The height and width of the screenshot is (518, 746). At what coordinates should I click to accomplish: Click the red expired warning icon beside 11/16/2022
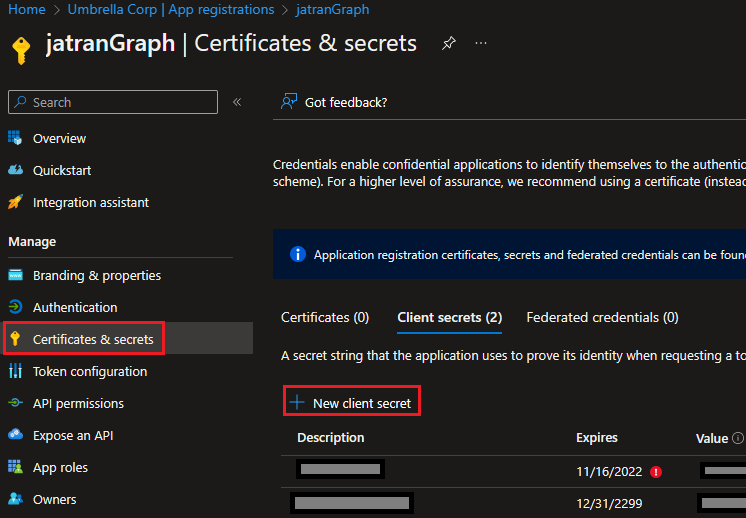click(656, 472)
